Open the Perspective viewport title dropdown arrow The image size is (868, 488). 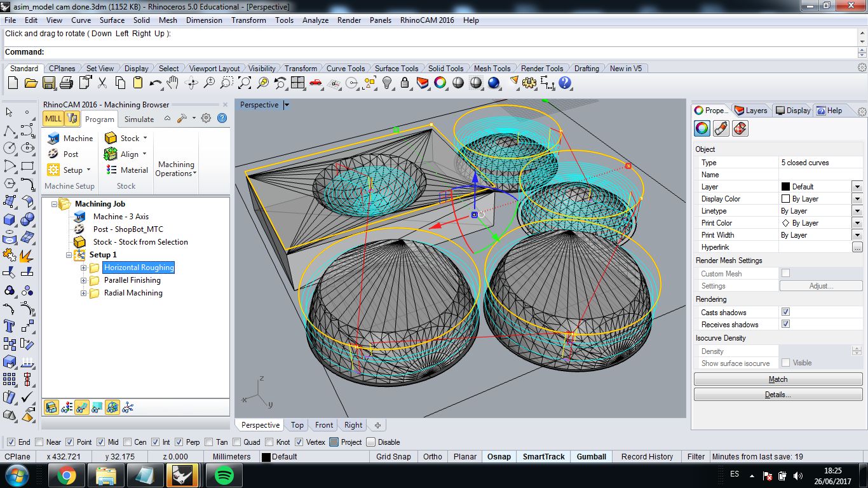point(287,105)
